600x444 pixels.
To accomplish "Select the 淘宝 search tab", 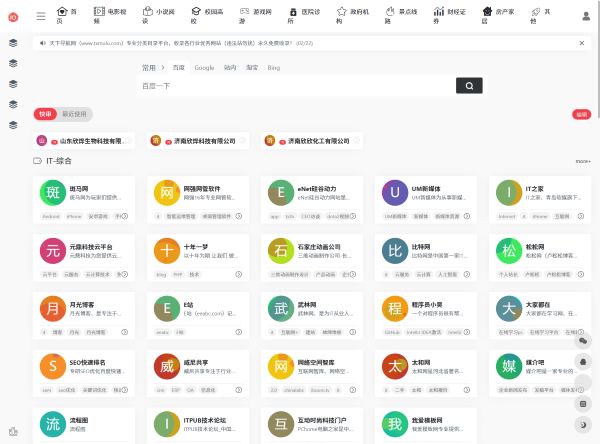I will point(252,68).
